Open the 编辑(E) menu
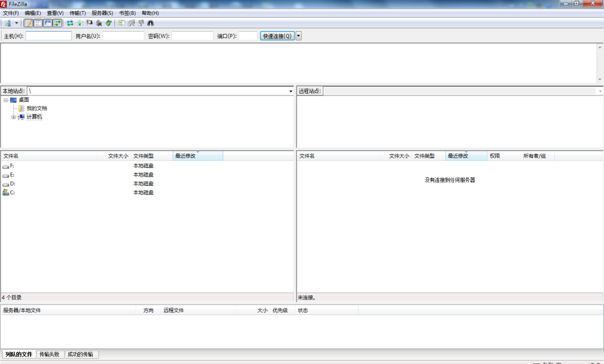Viewport: 604px width, 364px height. coord(33,13)
